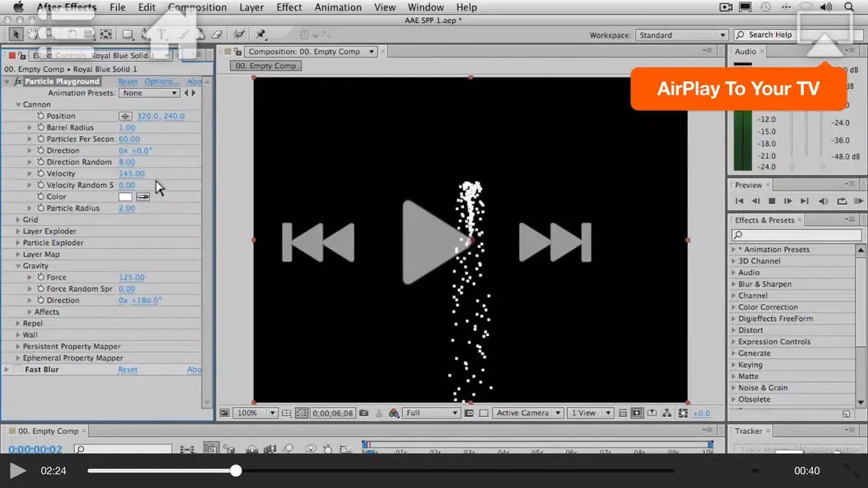Screen dimensions: 868x488
Task: Click RAM Preview icon in Preview panel
Action: coord(859,202)
